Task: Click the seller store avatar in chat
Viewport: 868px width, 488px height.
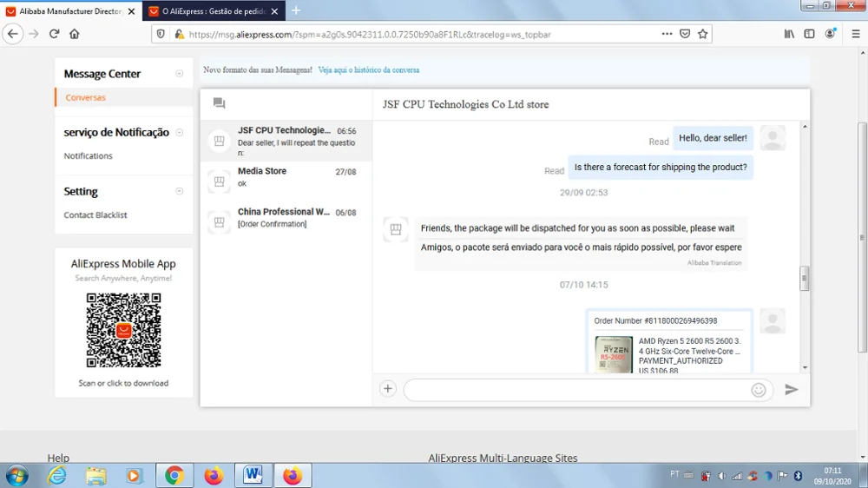Action: pos(396,228)
